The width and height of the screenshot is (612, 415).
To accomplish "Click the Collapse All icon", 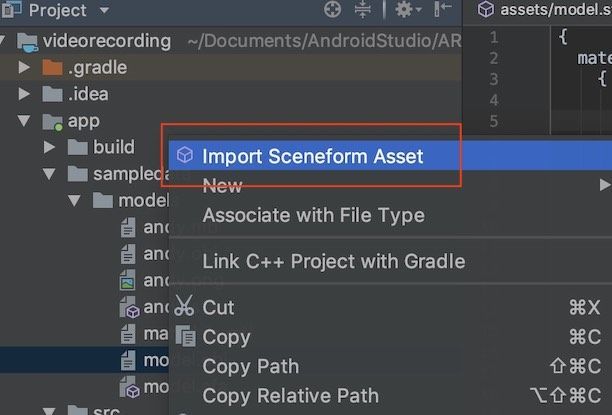I will click(x=364, y=11).
